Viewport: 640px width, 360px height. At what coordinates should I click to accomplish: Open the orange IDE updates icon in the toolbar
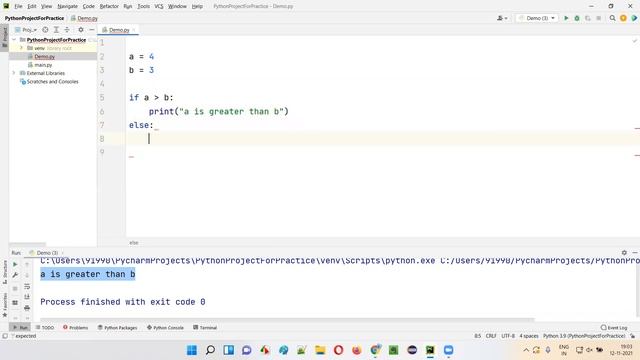tap(623, 18)
